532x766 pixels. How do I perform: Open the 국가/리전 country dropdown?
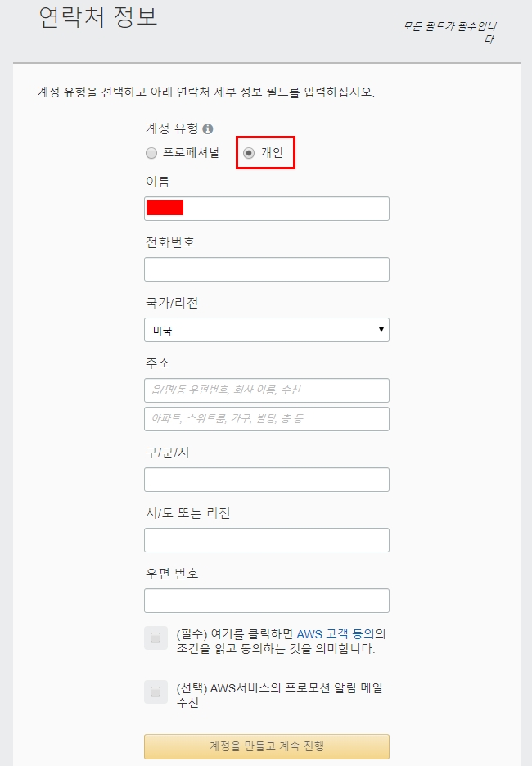point(267,330)
